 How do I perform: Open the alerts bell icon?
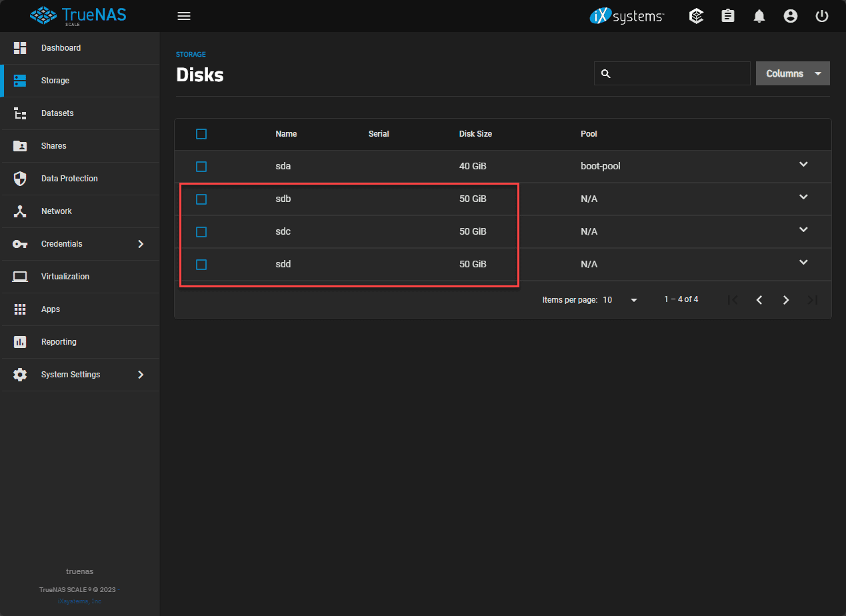[x=759, y=16]
